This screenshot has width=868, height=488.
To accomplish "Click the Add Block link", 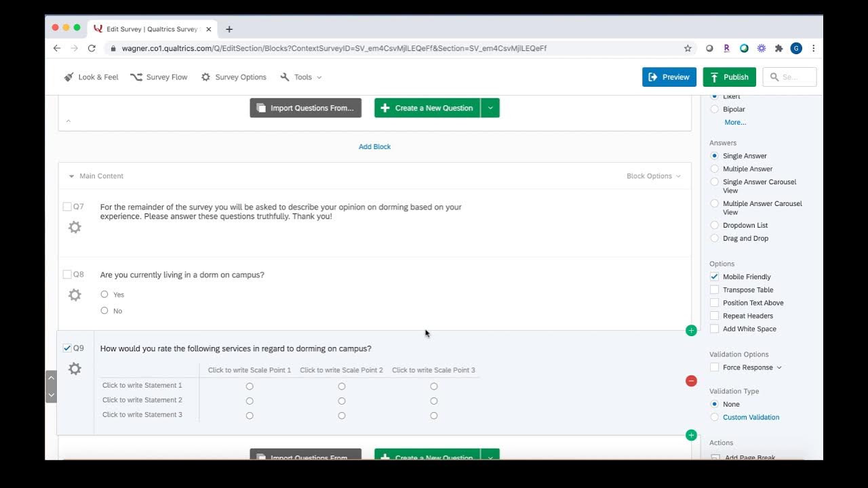I will click(x=374, y=146).
